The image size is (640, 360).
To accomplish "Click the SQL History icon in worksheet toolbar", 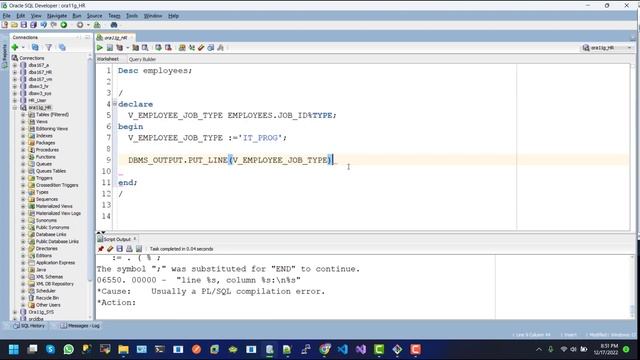I will pyautogui.click(x=211, y=48).
